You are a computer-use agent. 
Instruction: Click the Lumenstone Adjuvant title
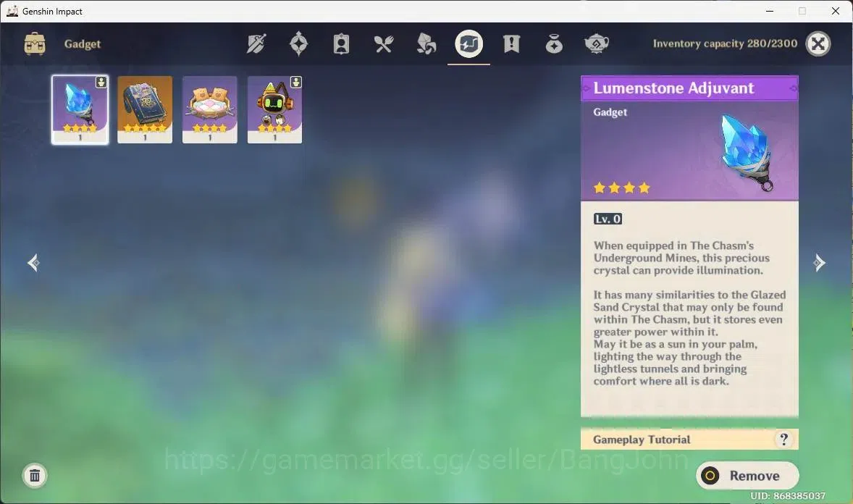[x=673, y=88]
